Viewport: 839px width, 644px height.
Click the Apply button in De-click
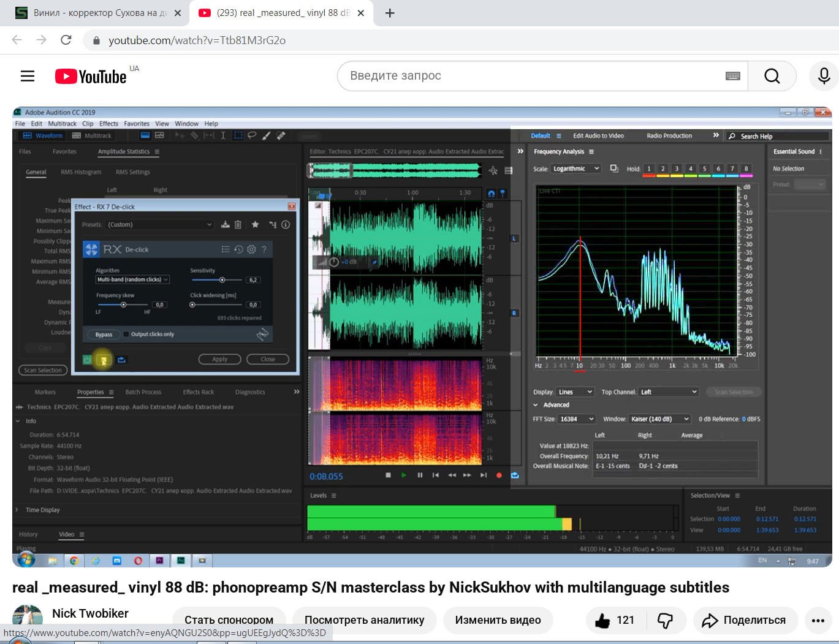point(219,359)
